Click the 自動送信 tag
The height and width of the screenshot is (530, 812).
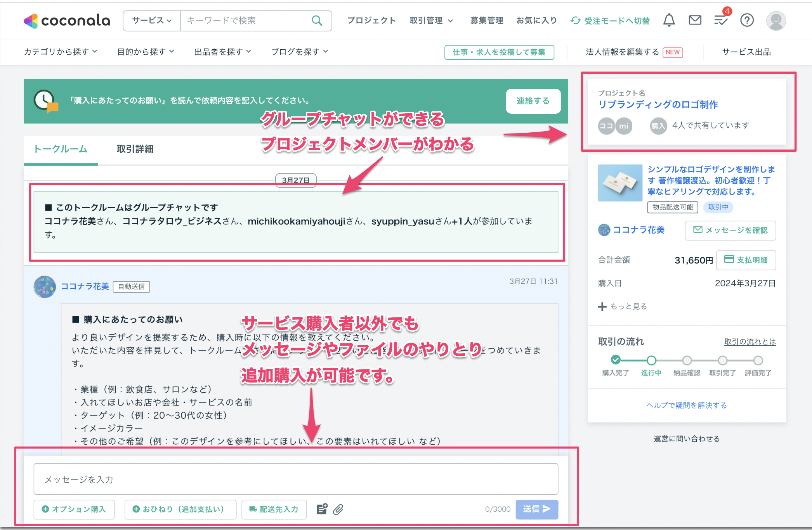131,287
